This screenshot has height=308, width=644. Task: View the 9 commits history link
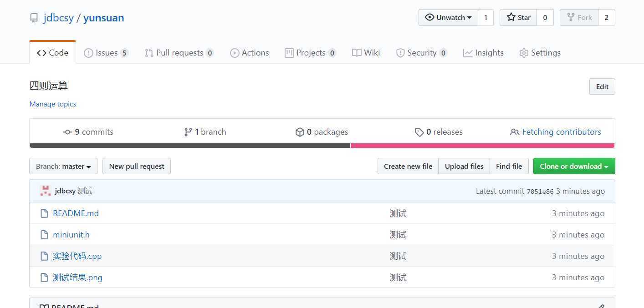coord(88,132)
